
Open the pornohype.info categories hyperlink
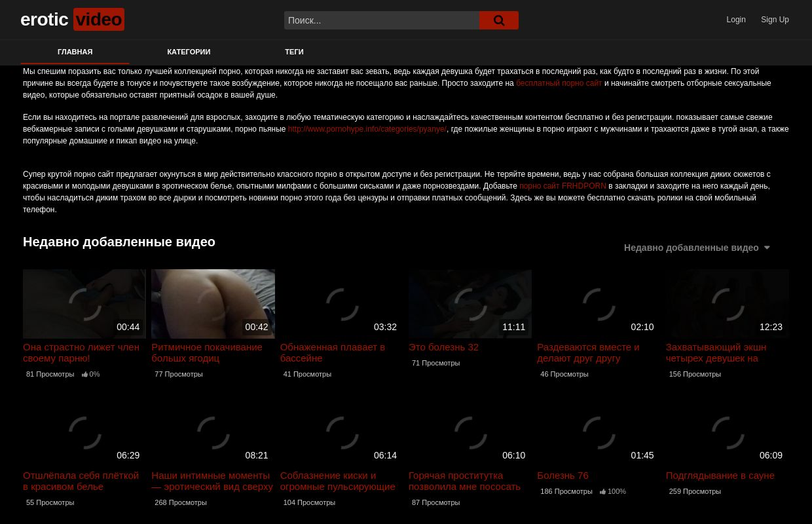[367, 129]
